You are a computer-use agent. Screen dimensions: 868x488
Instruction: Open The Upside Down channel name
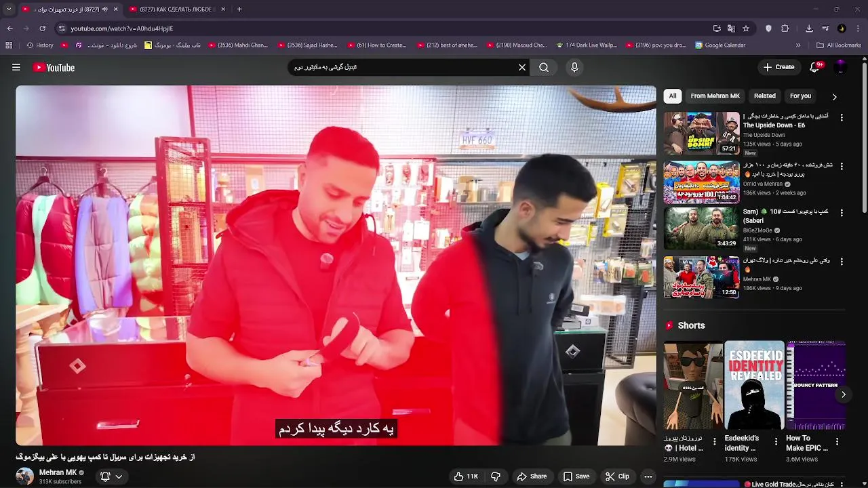tap(764, 135)
